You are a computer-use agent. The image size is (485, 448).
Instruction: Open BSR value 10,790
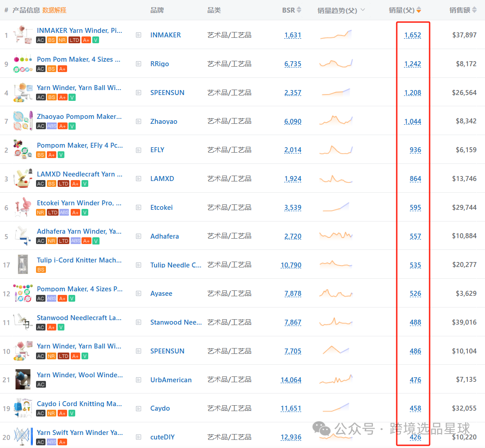click(x=291, y=265)
